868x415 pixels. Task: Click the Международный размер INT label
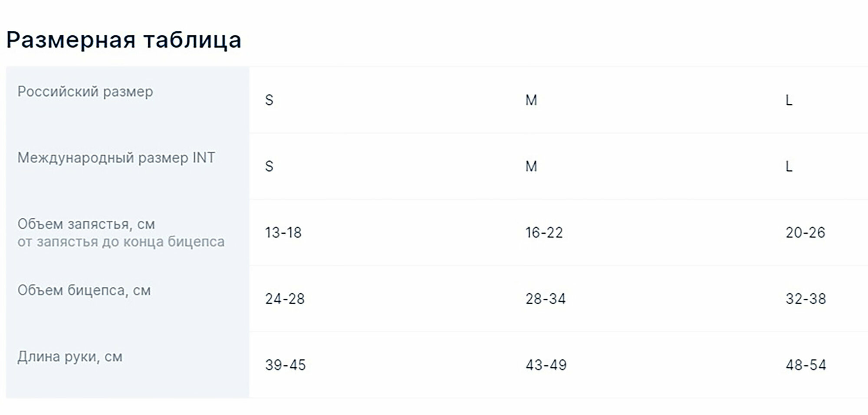pos(116,158)
